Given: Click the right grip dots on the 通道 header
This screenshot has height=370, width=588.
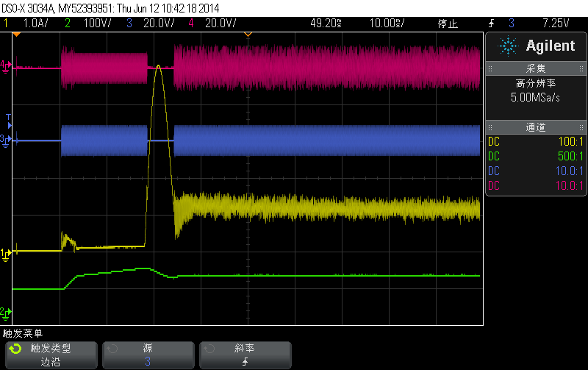Looking at the screenshot, I should (x=581, y=127).
